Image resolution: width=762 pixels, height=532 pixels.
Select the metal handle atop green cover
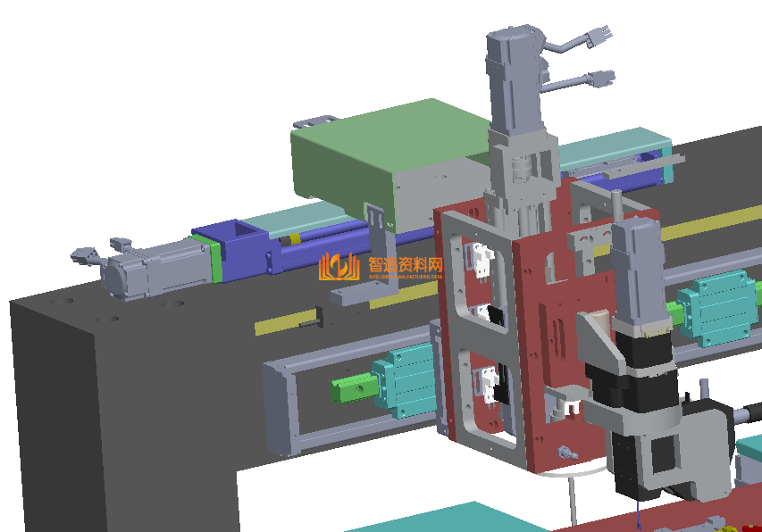pyautogui.click(x=315, y=121)
